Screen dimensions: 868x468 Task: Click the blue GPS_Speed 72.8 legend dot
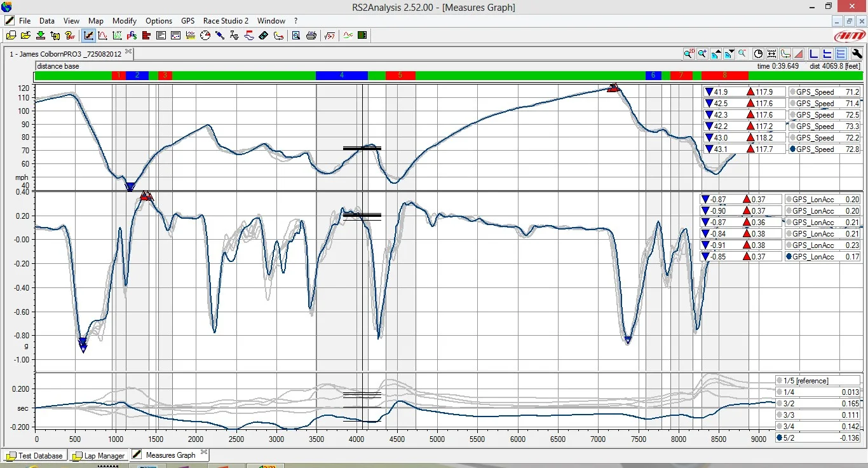(x=792, y=149)
